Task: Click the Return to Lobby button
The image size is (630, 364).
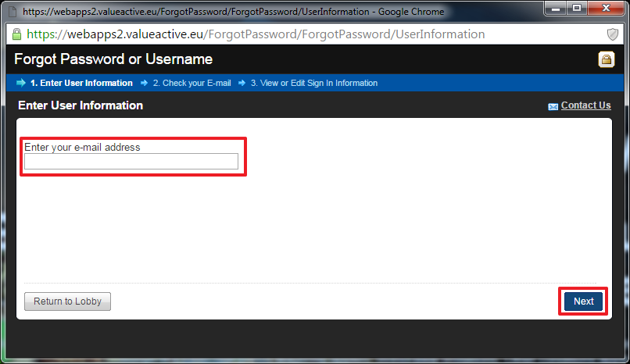Action: click(x=67, y=302)
